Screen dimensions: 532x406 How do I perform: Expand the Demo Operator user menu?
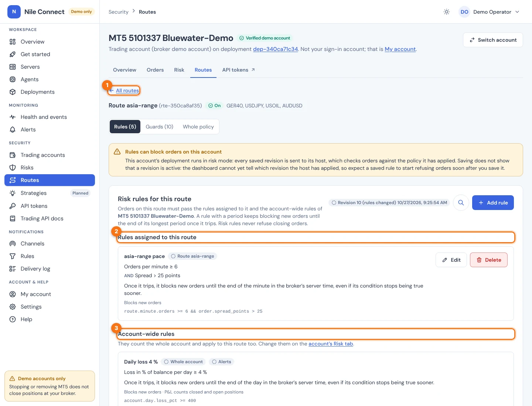[x=490, y=12]
